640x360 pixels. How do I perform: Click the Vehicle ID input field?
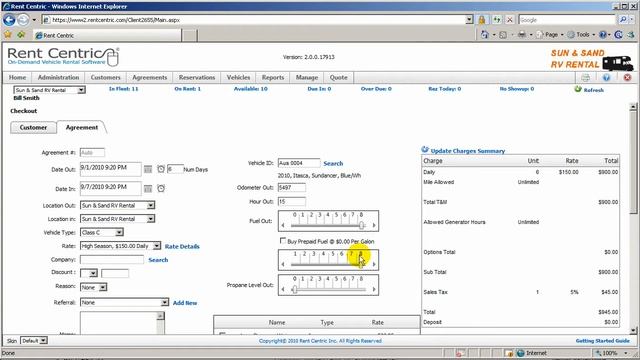pos(299,163)
